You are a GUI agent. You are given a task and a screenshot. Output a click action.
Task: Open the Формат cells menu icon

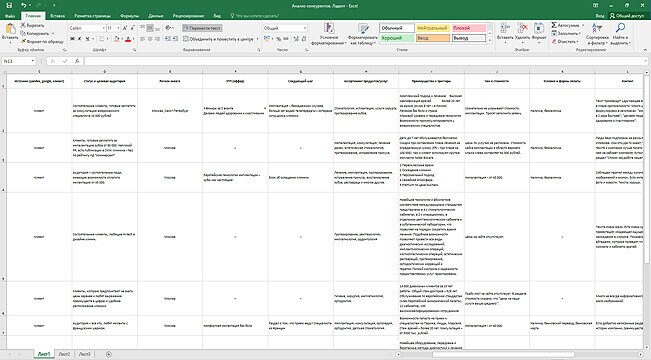pyautogui.click(x=539, y=29)
